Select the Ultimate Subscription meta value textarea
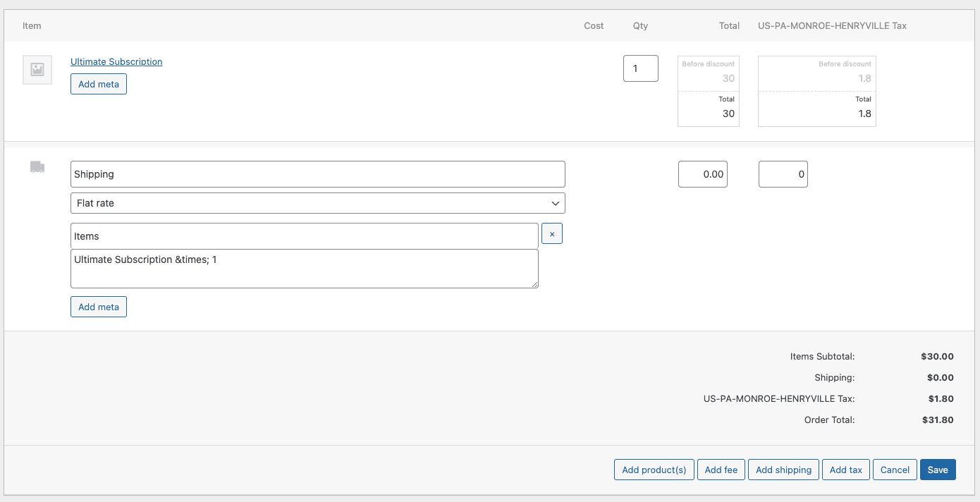Screen dimensions: 980x502 click(303, 268)
